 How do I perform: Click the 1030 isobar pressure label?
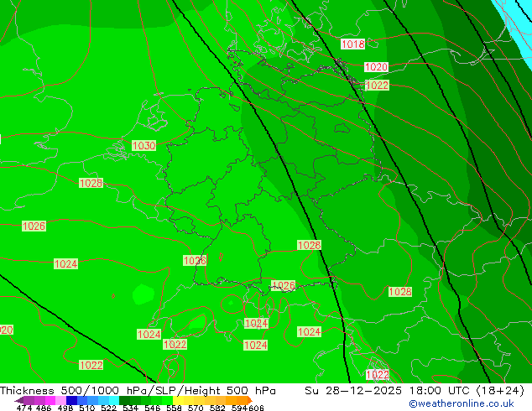click(143, 145)
